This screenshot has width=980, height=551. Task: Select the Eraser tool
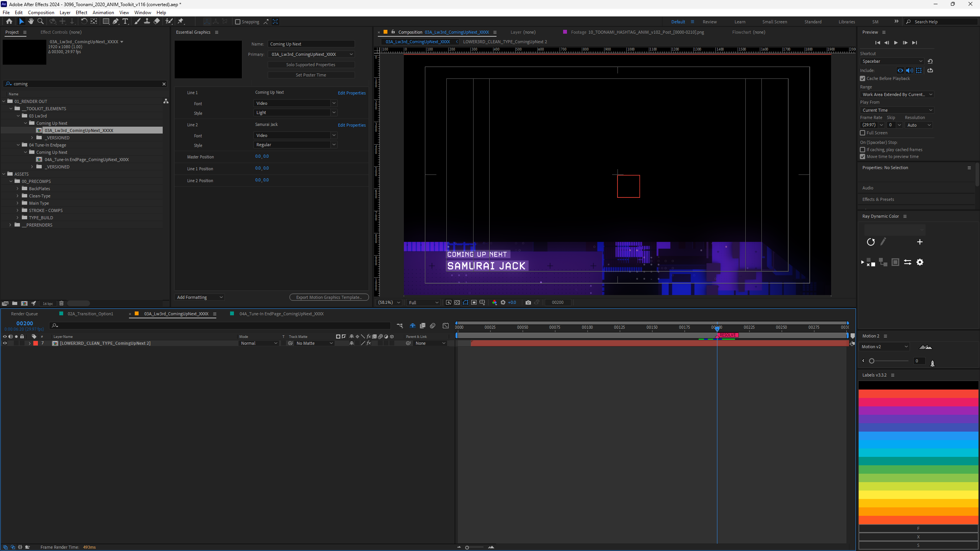[x=157, y=21]
